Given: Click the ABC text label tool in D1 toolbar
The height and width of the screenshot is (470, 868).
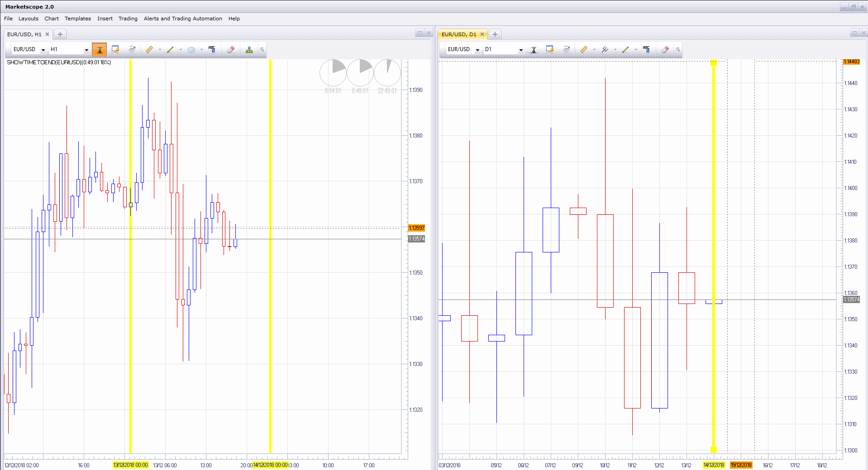Looking at the screenshot, I should pyautogui.click(x=646, y=50).
